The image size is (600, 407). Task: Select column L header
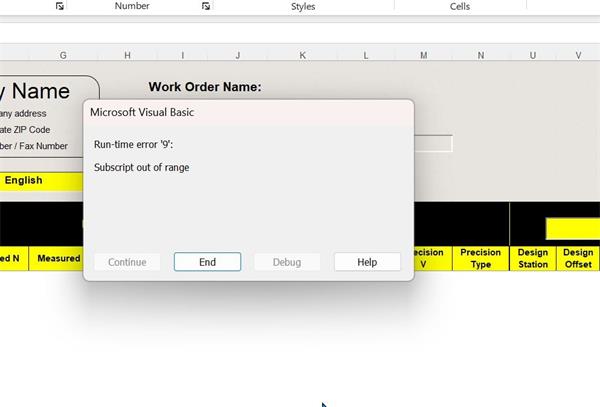click(366, 55)
